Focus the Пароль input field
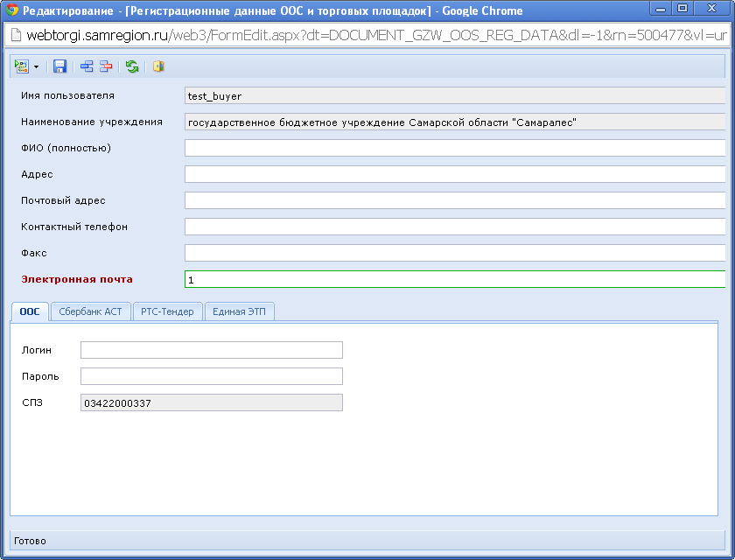 click(x=211, y=376)
